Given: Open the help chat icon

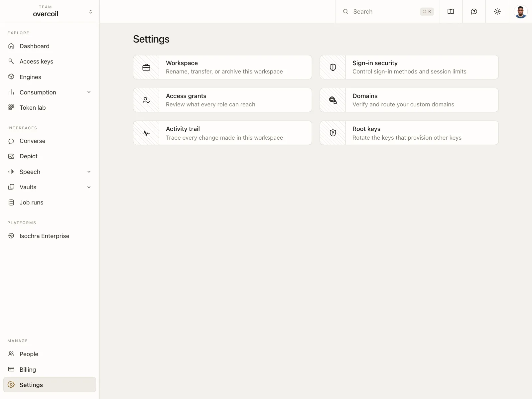Looking at the screenshot, I should pos(474,12).
